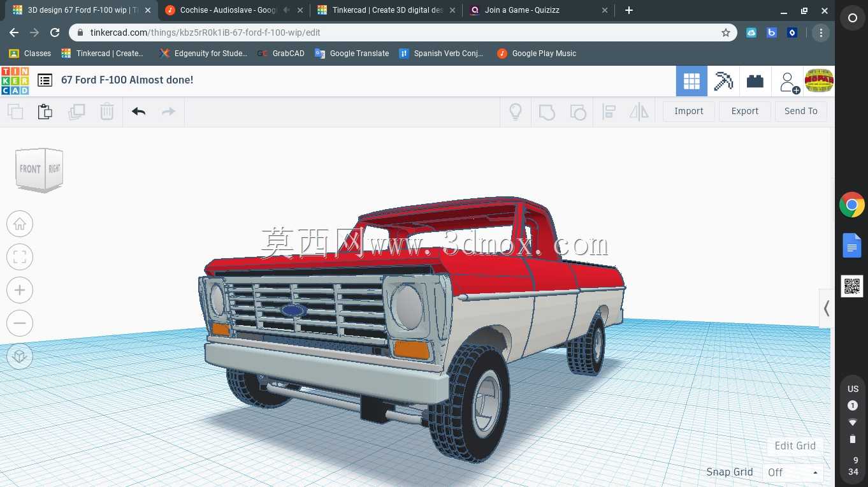
Task: Redo the last undone action
Action: 168,112
